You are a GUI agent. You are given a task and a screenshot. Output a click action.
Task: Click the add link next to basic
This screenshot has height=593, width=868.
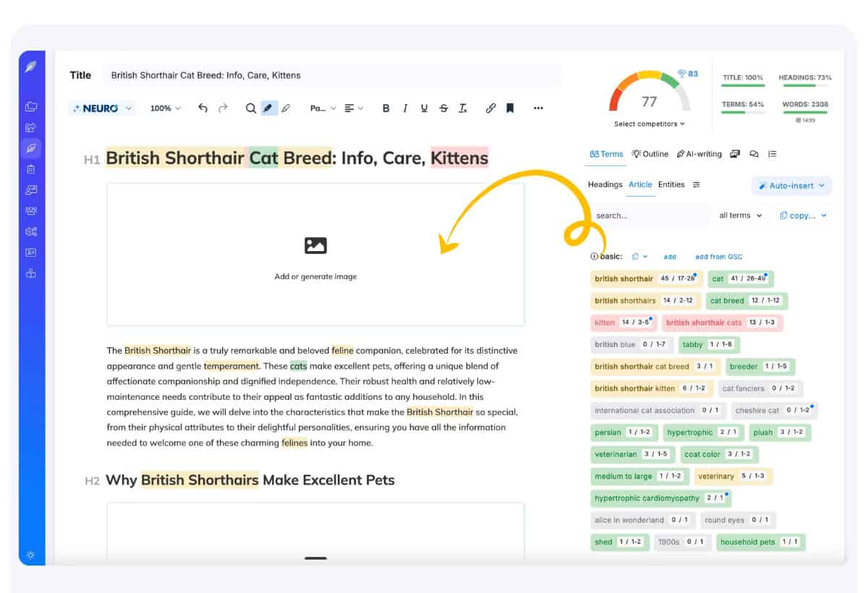[x=670, y=257]
